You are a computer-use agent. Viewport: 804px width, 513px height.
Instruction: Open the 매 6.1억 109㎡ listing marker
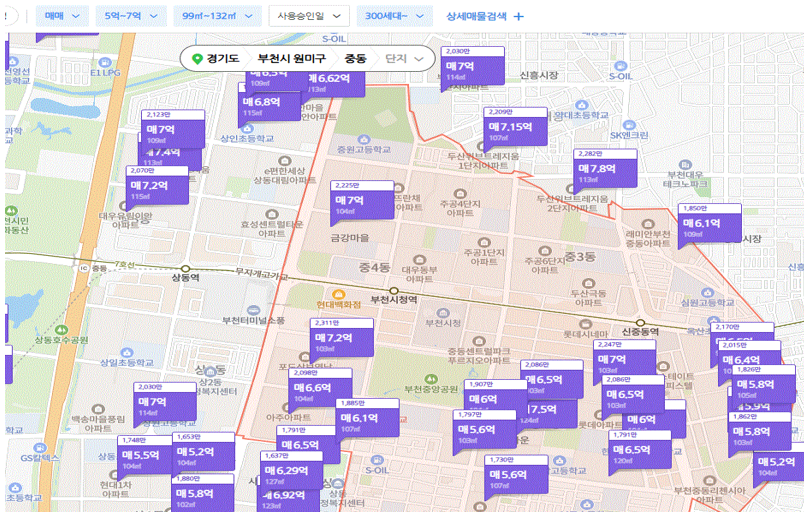710,225
